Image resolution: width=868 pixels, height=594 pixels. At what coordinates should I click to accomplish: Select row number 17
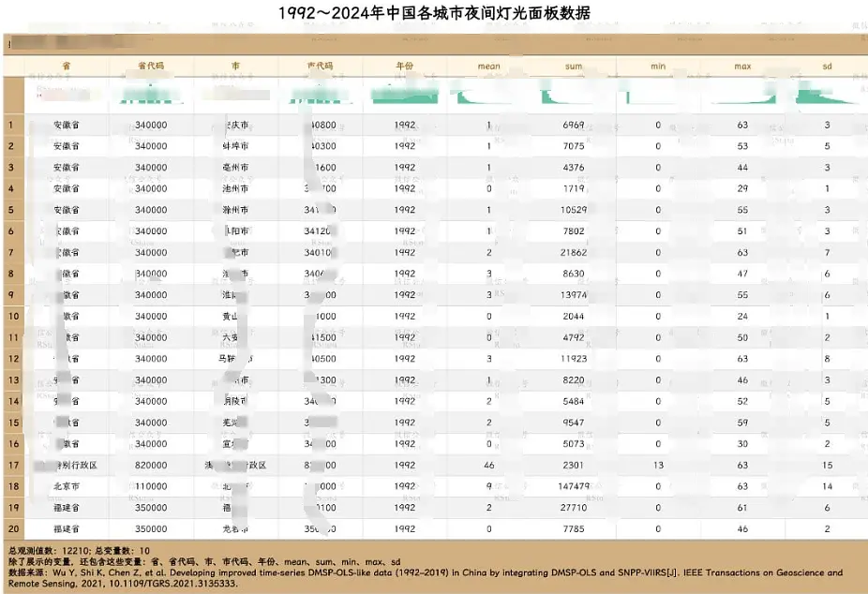pos(13,465)
